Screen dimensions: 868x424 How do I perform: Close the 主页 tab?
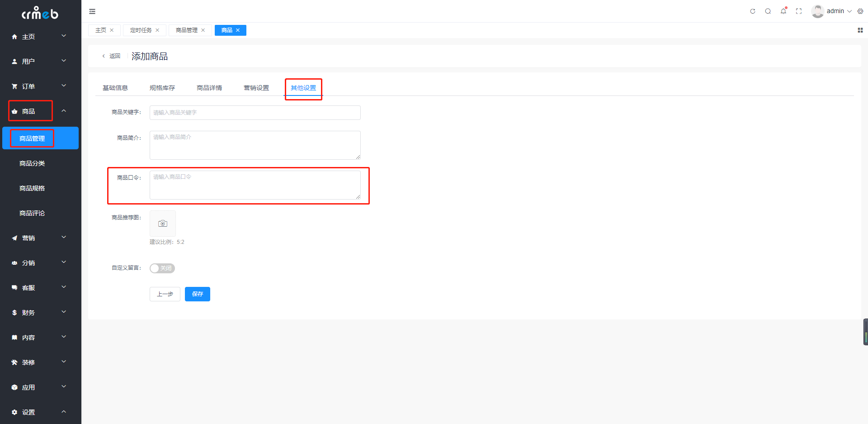tap(112, 30)
